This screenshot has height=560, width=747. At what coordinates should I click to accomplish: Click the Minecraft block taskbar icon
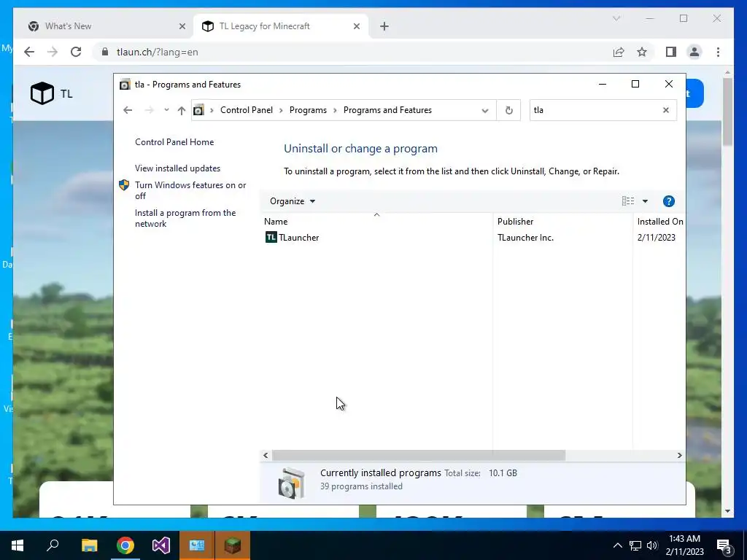click(233, 545)
